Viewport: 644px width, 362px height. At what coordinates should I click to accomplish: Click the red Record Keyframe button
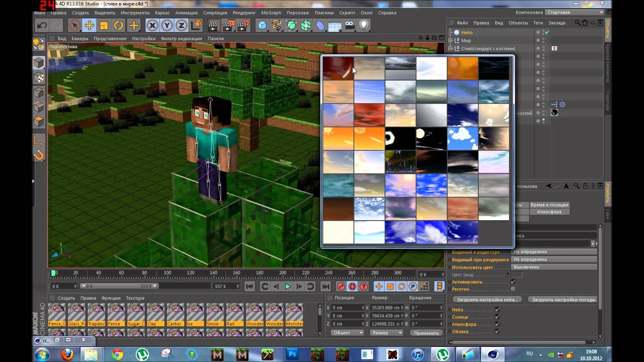pos(341,287)
